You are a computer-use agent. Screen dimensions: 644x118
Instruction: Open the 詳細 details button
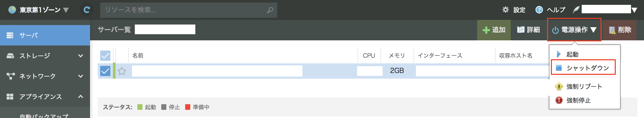(x=529, y=30)
